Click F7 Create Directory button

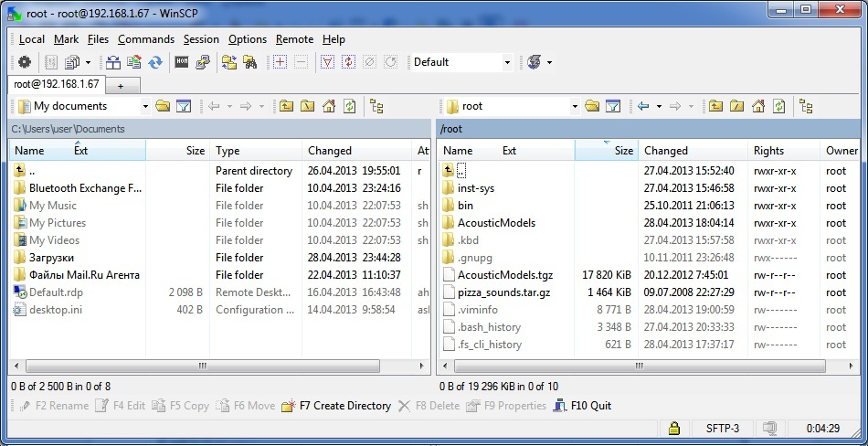(x=336, y=406)
